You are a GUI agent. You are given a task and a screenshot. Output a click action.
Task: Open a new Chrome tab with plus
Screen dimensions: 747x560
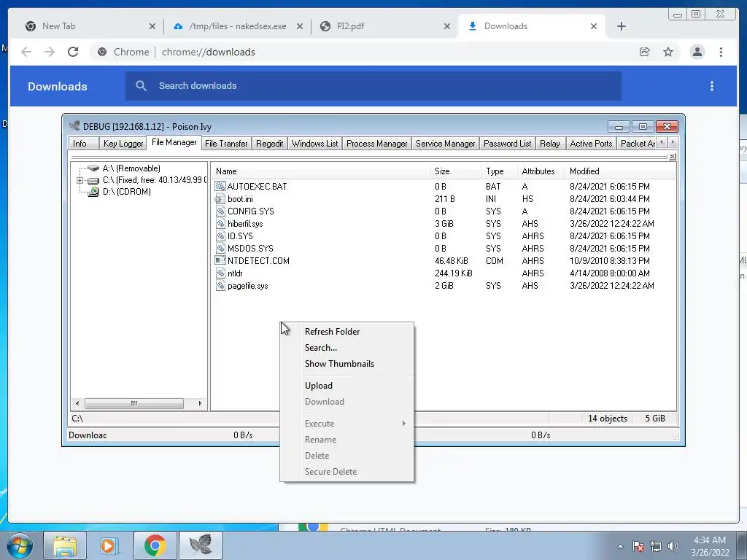(622, 26)
